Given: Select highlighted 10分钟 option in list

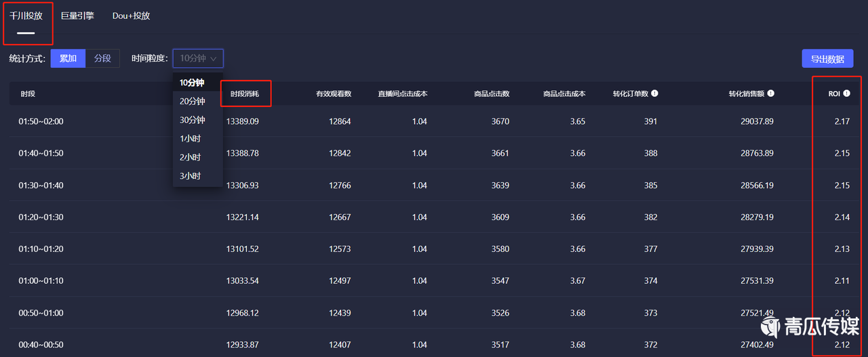Looking at the screenshot, I should tap(192, 83).
